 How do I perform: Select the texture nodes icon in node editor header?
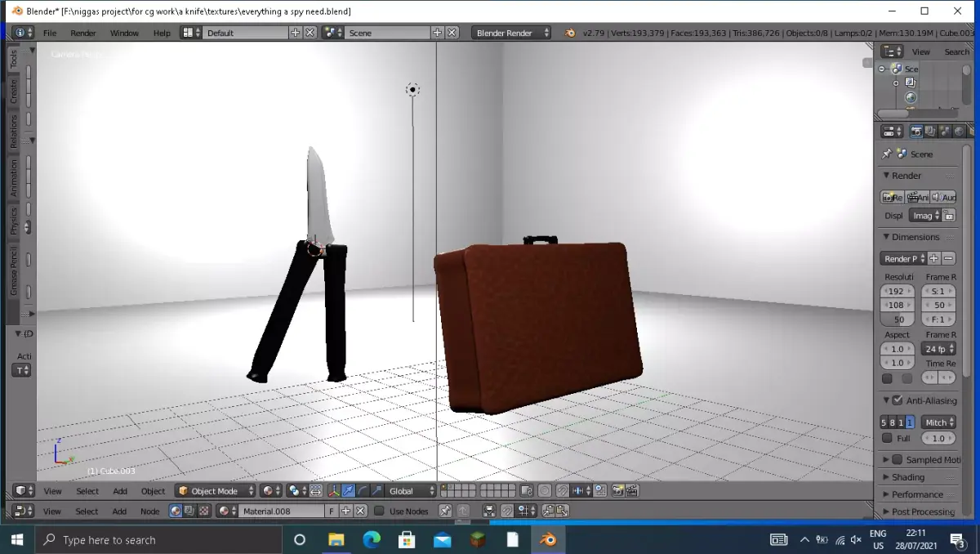pyautogui.click(x=203, y=510)
